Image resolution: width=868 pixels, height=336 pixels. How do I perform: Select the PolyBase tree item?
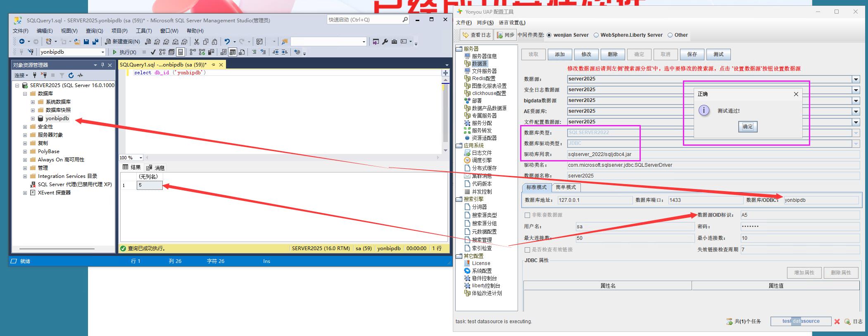point(48,151)
